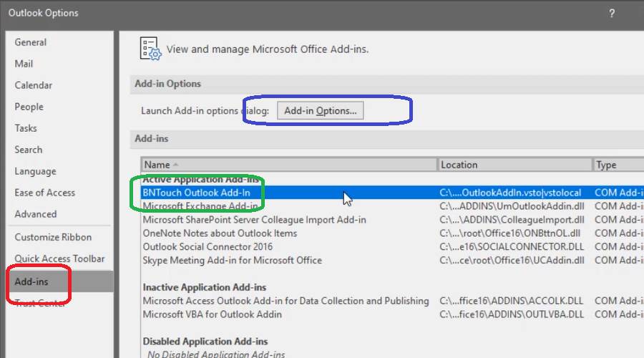644x358 pixels.
Task: Select Language in the sidebar
Action: pyautogui.click(x=35, y=171)
